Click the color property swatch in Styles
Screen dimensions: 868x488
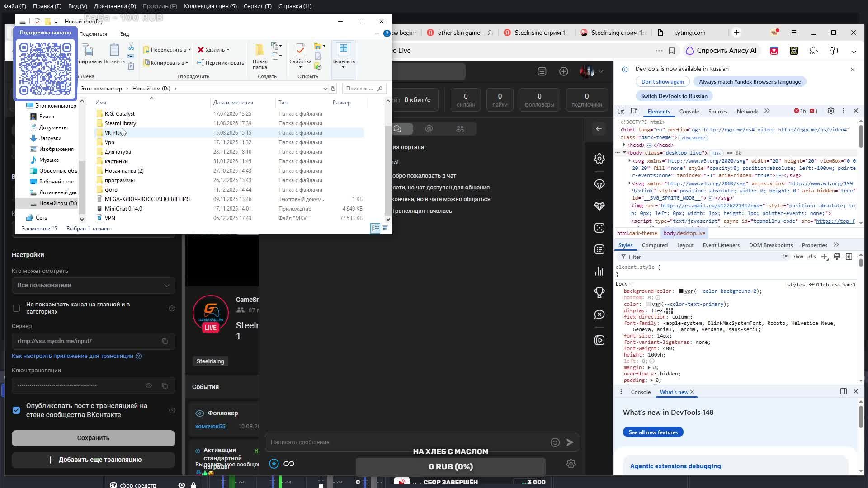tap(648, 305)
